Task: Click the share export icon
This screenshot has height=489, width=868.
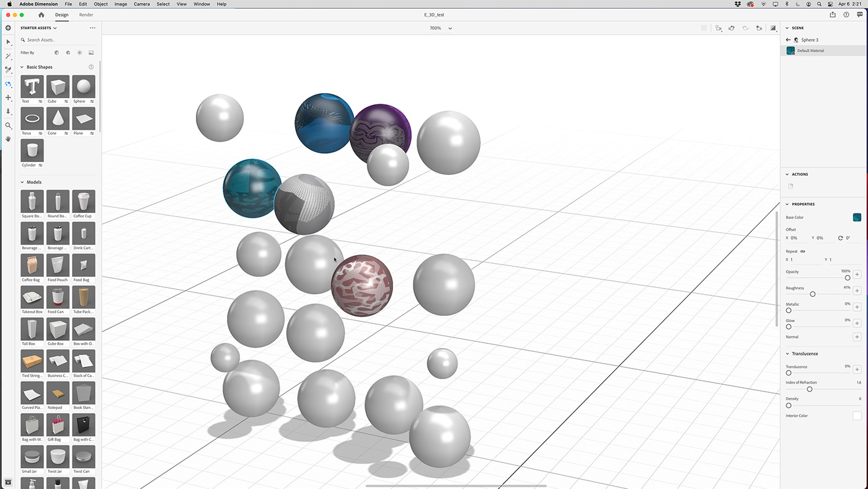Action: [x=833, y=15]
